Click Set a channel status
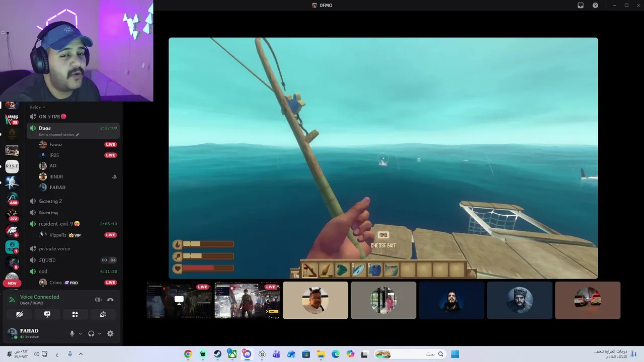The image size is (644, 362). pyautogui.click(x=59, y=135)
